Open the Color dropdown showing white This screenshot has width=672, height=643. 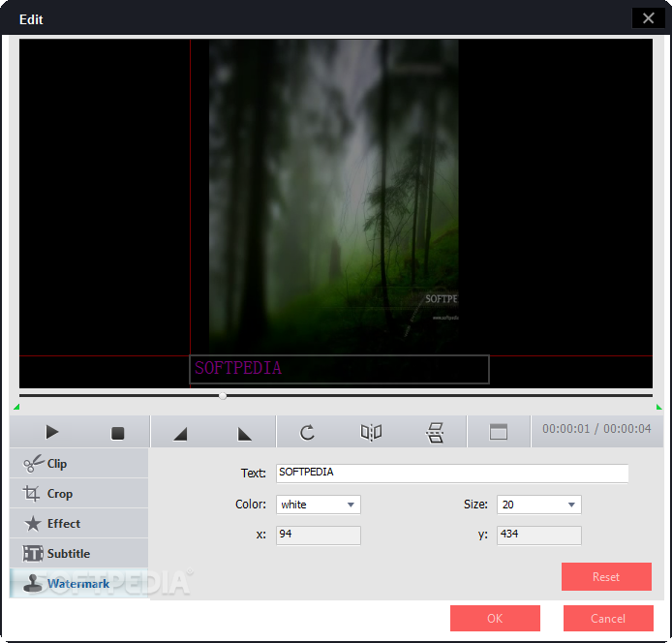(x=318, y=505)
